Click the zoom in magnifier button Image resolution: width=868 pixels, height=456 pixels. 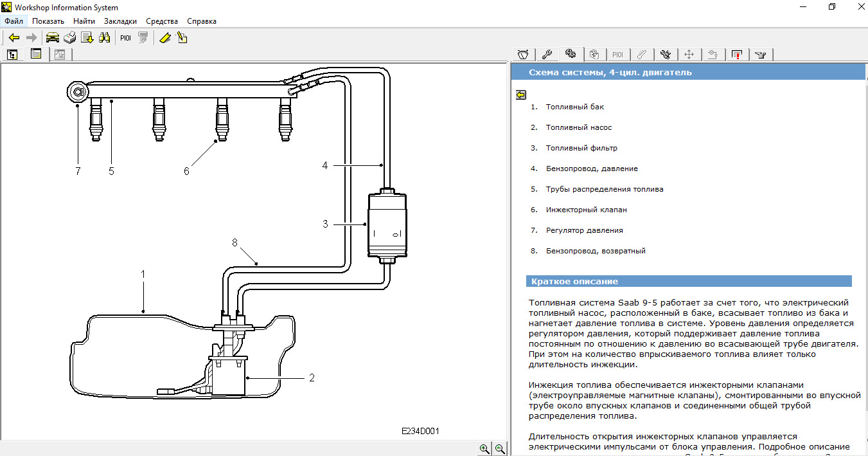click(x=484, y=448)
